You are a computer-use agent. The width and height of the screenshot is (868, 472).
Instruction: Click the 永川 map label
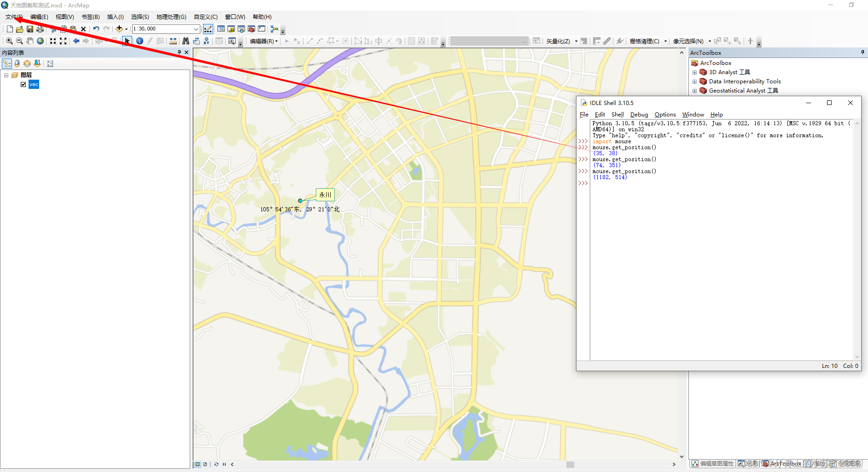click(325, 195)
